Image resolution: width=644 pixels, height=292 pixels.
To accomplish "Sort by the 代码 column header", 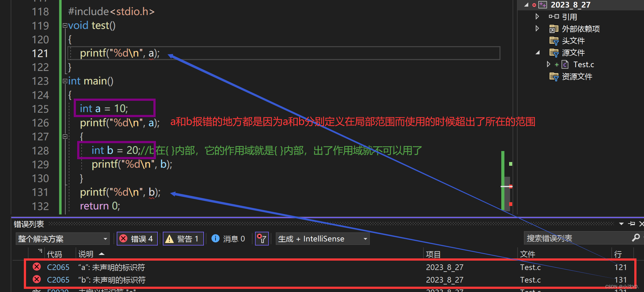I will click(54, 254).
